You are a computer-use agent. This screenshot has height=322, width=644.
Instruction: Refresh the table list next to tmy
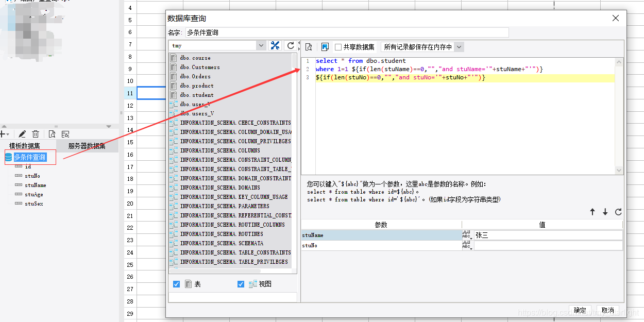click(291, 46)
